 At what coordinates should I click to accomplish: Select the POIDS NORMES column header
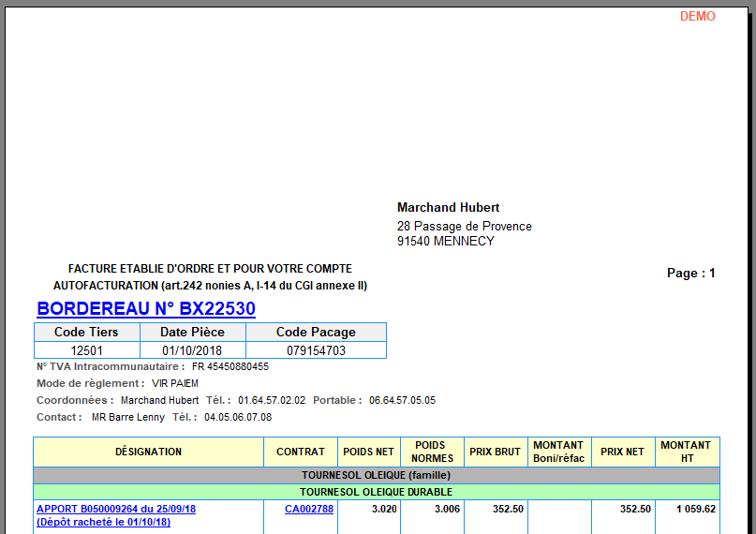pyautogui.click(x=431, y=452)
